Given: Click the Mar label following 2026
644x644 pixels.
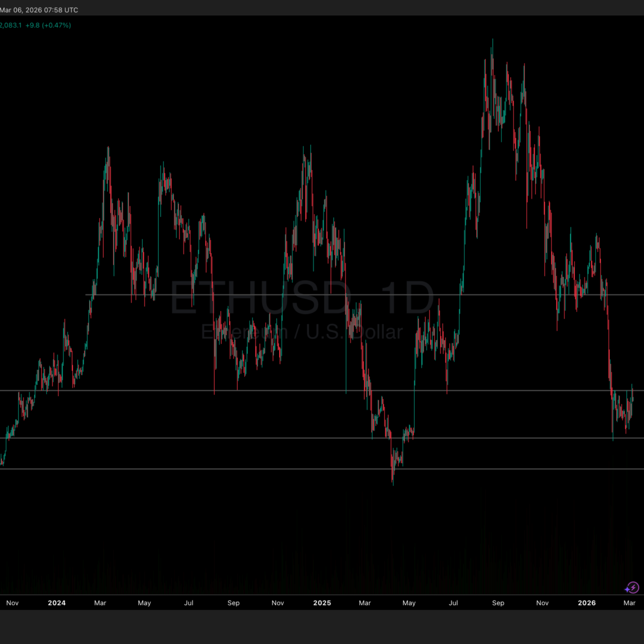Looking at the screenshot, I should click(630, 603).
